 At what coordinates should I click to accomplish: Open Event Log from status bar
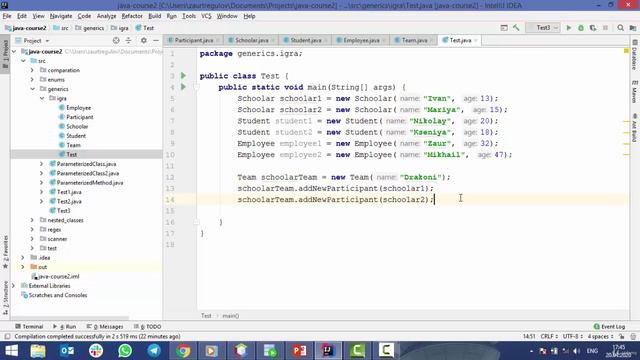coord(609,327)
